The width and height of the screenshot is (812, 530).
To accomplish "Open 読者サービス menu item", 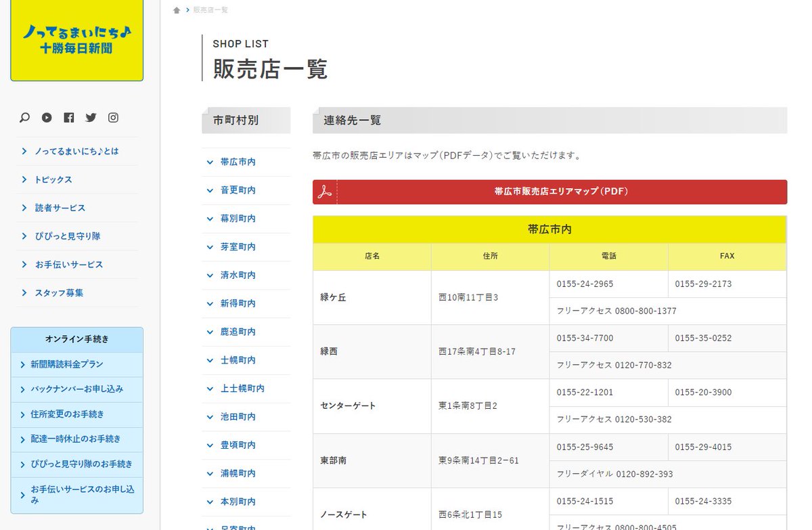I will point(77,208).
